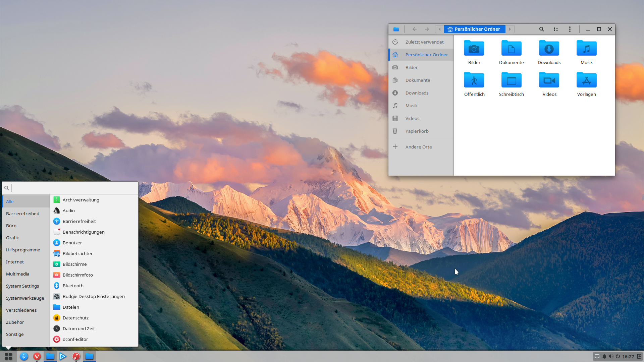Expand Andere Orte in sidebar

tap(418, 147)
